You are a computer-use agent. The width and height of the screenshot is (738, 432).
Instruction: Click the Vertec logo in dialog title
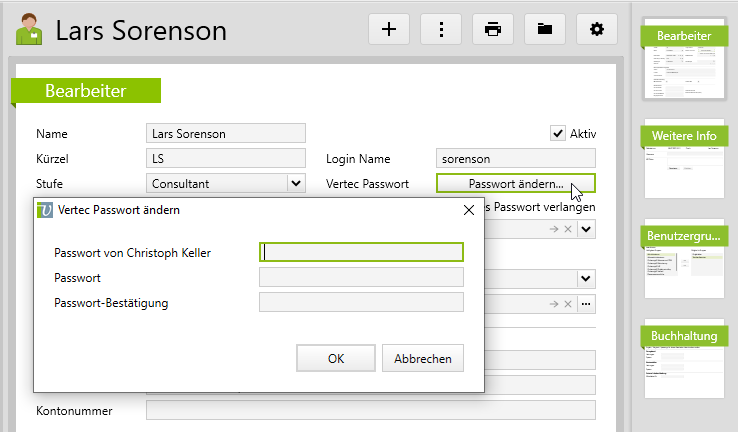coord(45,210)
